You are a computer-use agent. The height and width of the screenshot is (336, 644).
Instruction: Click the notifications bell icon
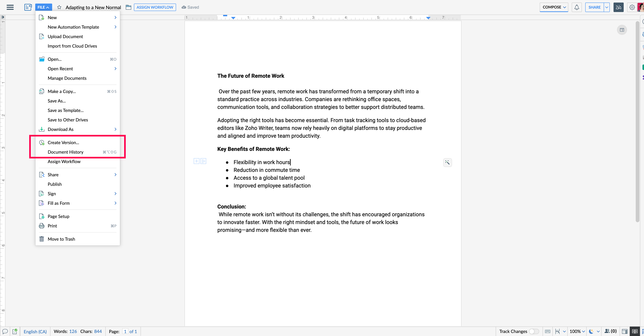coord(576,7)
